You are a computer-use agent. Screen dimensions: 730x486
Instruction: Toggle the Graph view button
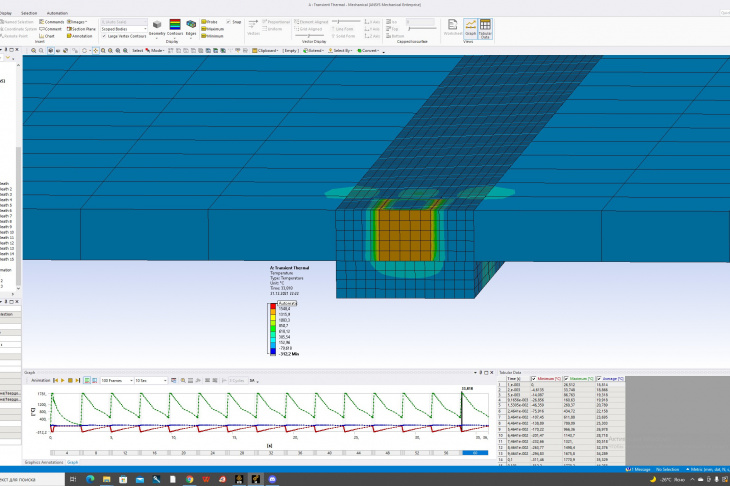tap(471, 28)
